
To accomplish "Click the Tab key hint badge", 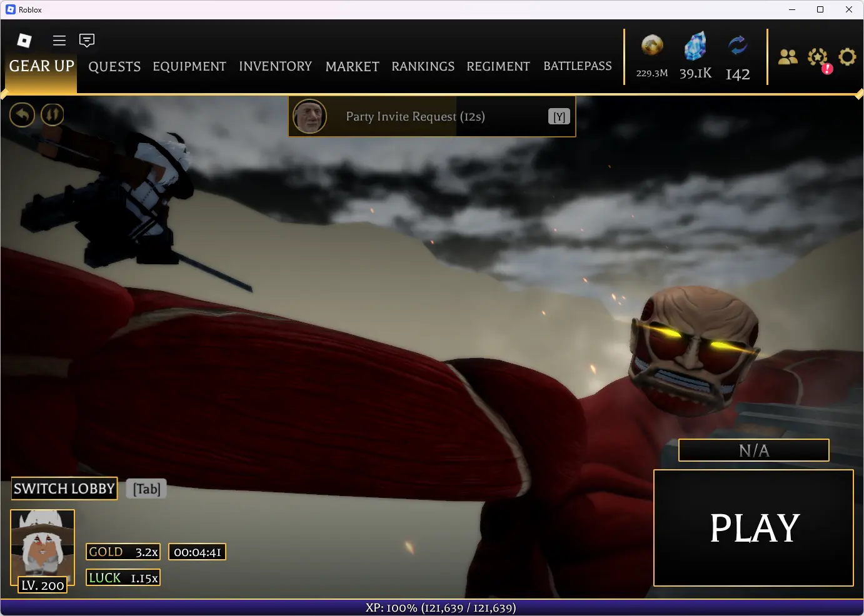I will coord(147,489).
